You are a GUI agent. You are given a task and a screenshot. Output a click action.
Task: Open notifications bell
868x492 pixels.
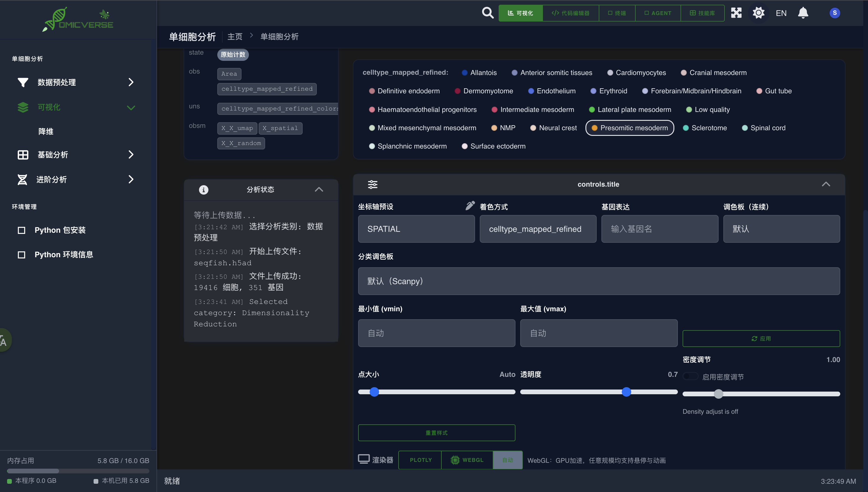[803, 13]
